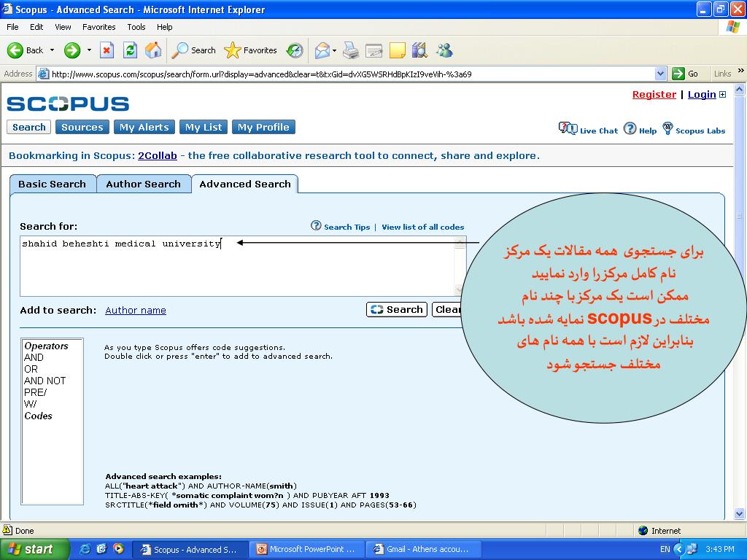Open My Profile nav button

click(x=263, y=127)
